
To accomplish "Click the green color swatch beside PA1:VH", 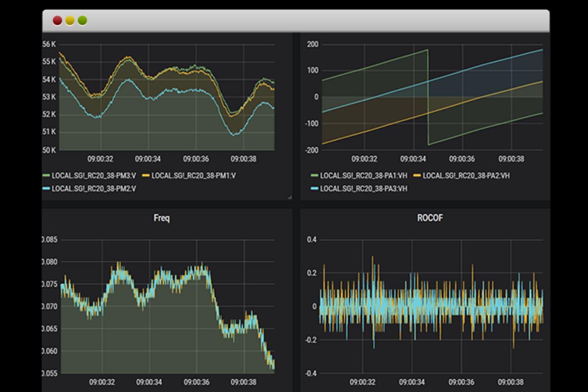I will [314, 175].
